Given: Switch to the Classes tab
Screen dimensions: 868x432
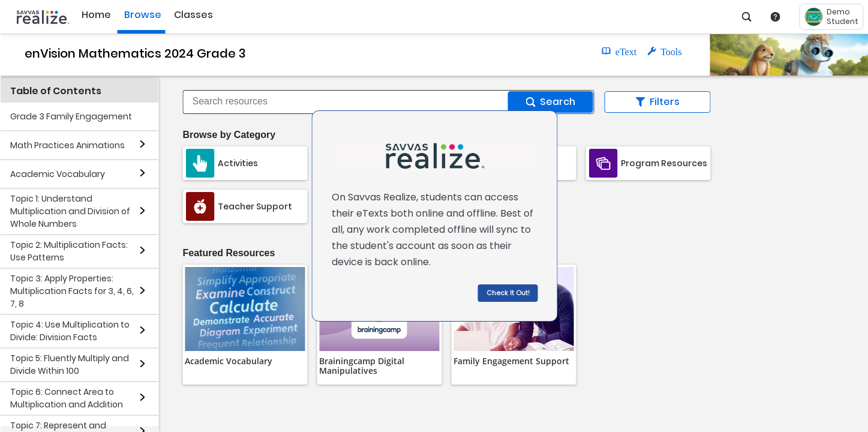Looking at the screenshot, I should tap(193, 15).
